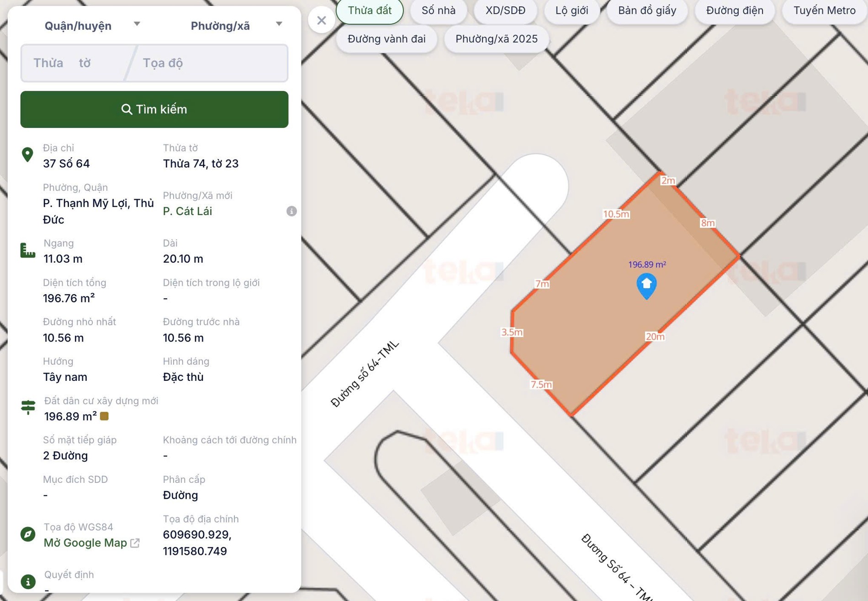The height and width of the screenshot is (601, 868).
Task: Click the compass icon beside Tọa độ WGS84
Action: tap(28, 534)
